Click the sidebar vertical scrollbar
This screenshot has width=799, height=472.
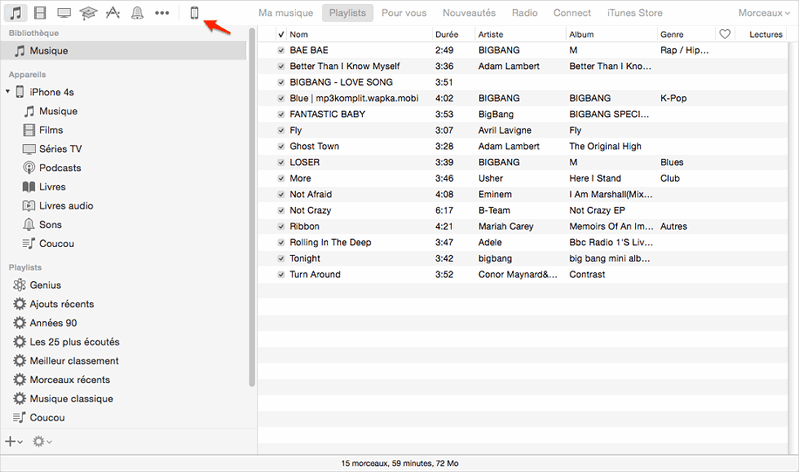coord(252,207)
